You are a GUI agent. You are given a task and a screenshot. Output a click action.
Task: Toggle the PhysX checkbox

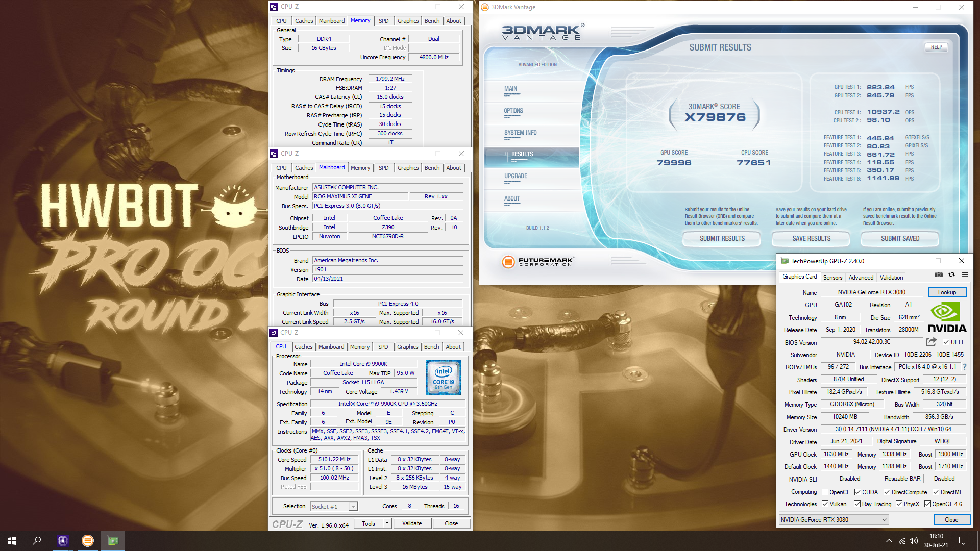(899, 504)
